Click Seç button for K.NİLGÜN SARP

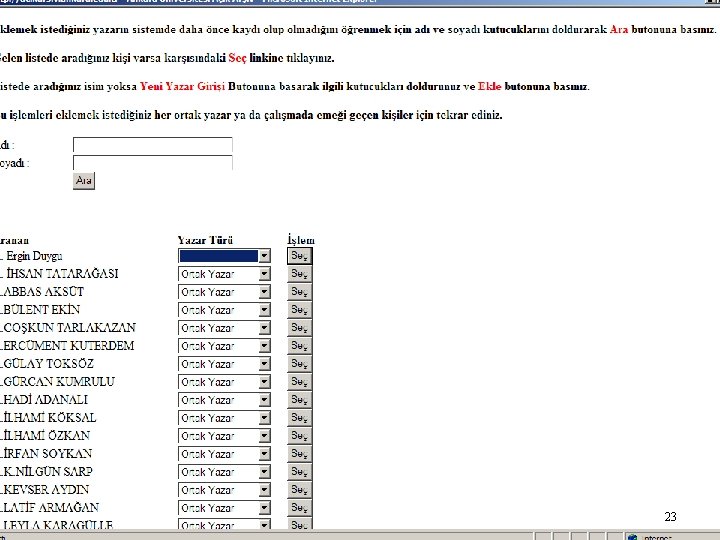coord(299,472)
